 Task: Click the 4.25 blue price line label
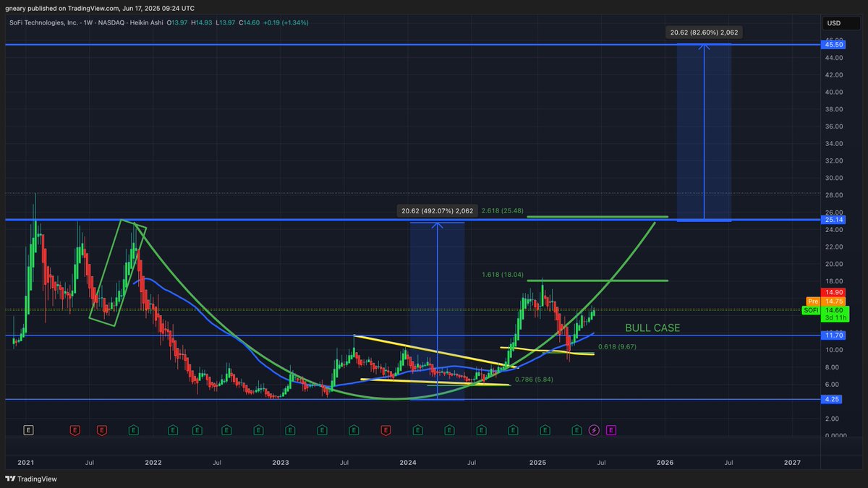835,399
